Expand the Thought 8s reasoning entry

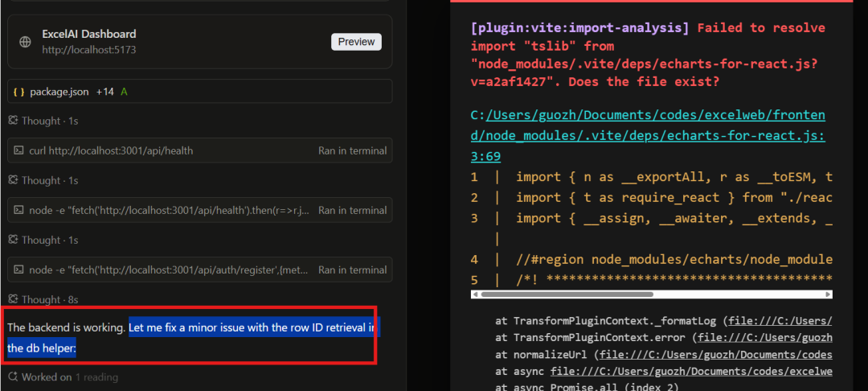click(x=43, y=299)
